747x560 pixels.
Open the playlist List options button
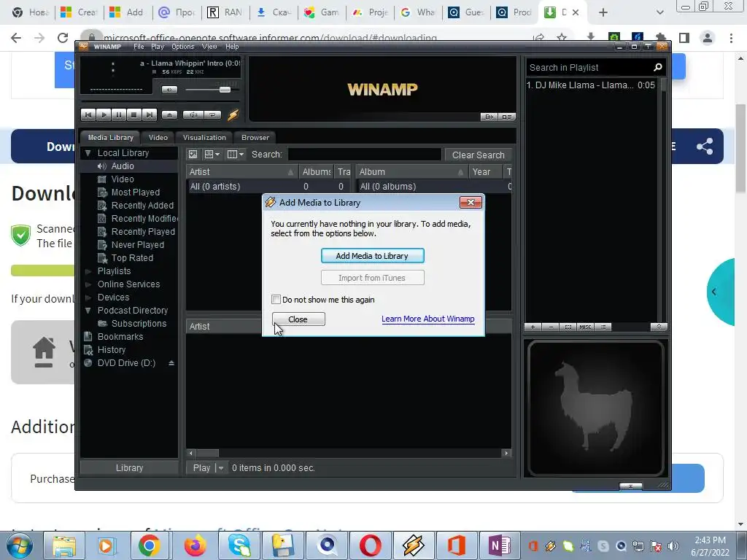pyautogui.click(x=603, y=327)
